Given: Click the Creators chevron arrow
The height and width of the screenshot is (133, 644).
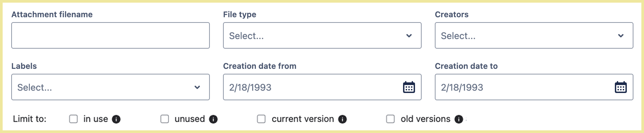Looking at the screenshot, I should pyautogui.click(x=621, y=36).
